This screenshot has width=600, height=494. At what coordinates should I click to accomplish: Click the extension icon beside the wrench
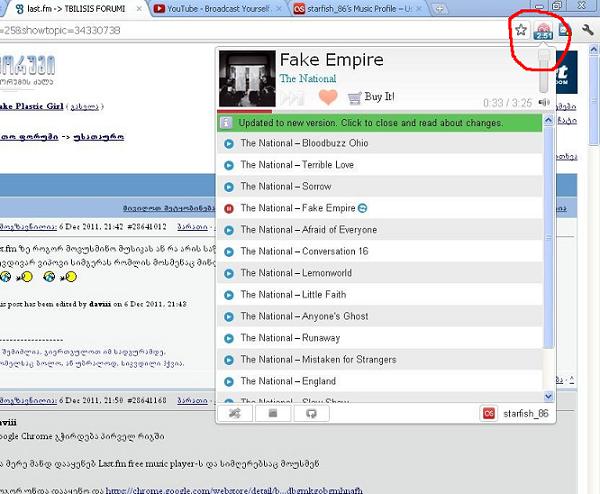565,30
